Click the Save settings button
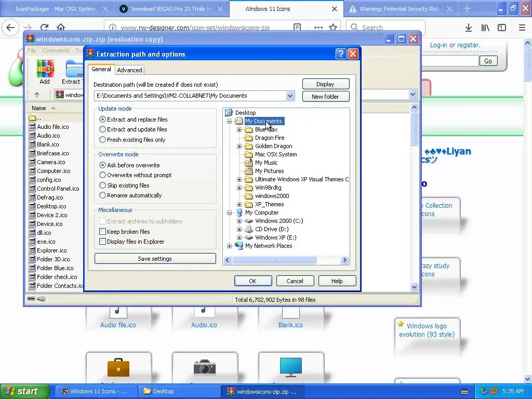The width and height of the screenshot is (532, 399). pyautogui.click(x=155, y=259)
